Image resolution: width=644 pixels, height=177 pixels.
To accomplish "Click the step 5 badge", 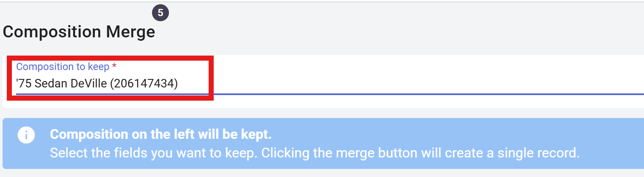I will pos(160,13).
